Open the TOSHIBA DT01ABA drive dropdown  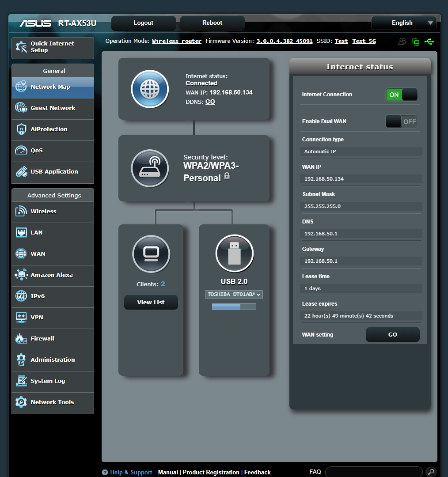(x=234, y=295)
